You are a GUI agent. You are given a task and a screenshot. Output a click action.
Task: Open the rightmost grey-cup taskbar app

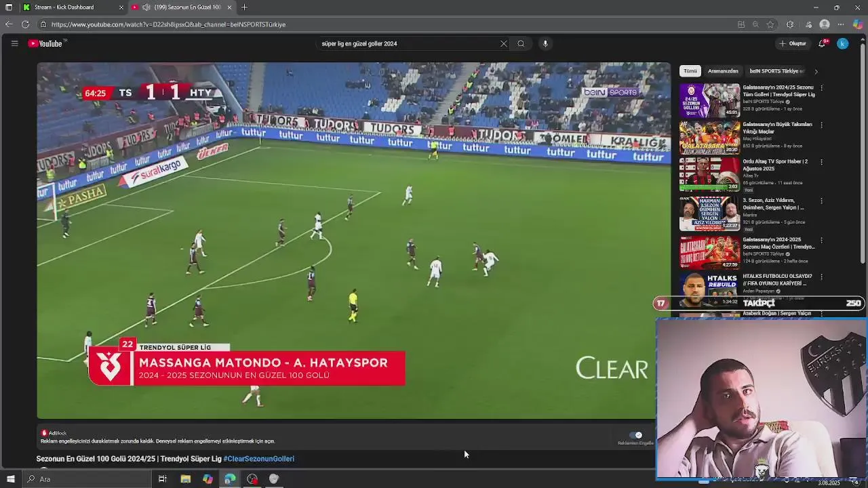click(274, 479)
